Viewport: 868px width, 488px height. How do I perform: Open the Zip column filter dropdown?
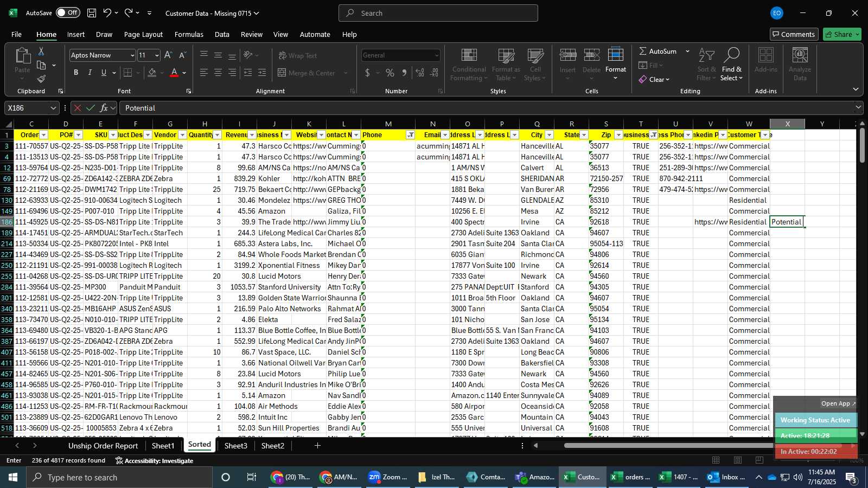[x=619, y=135]
